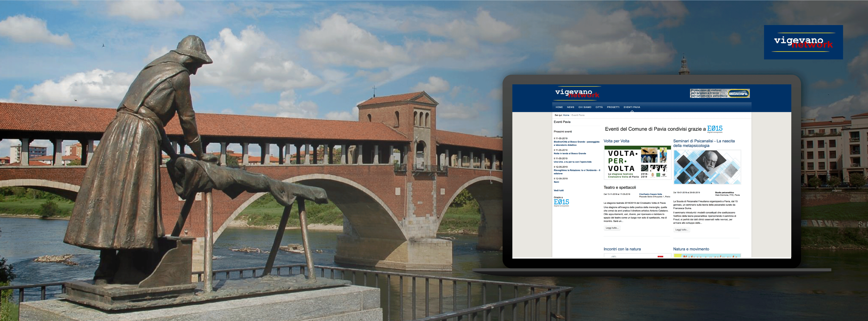
Task: Click the E015 logo beside the page heading
Action: tap(715, 129)
